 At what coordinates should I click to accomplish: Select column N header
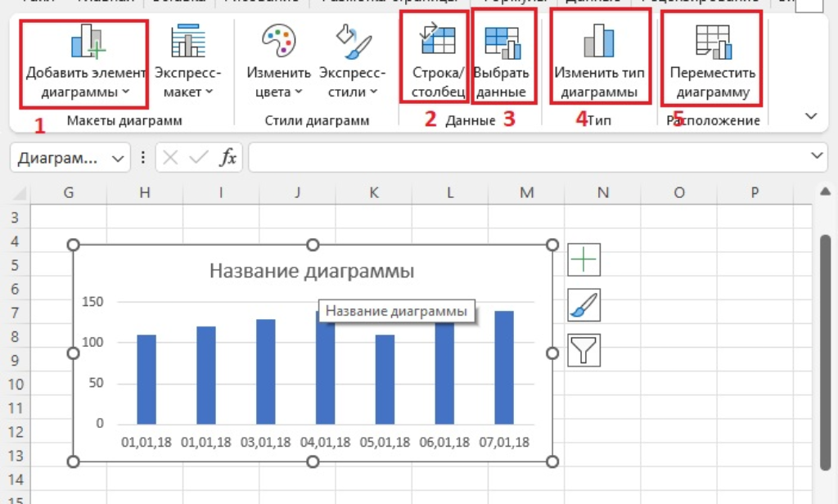click(603, 193)
